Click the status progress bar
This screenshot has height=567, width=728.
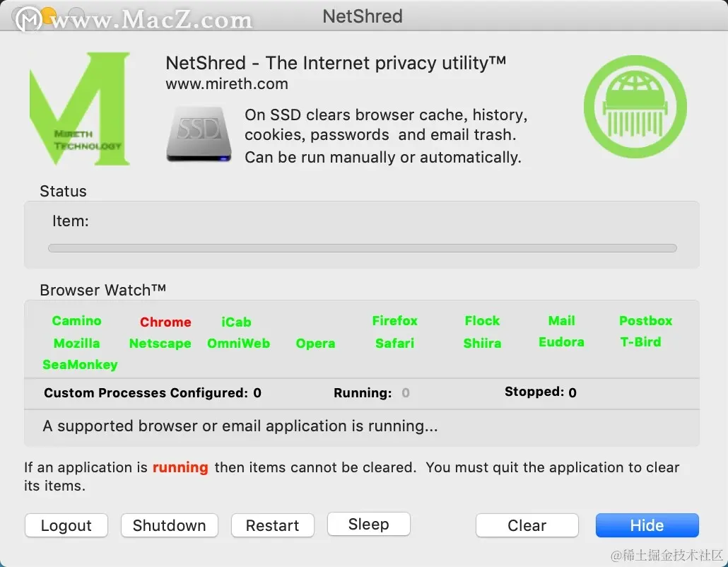tap(362, 248)
